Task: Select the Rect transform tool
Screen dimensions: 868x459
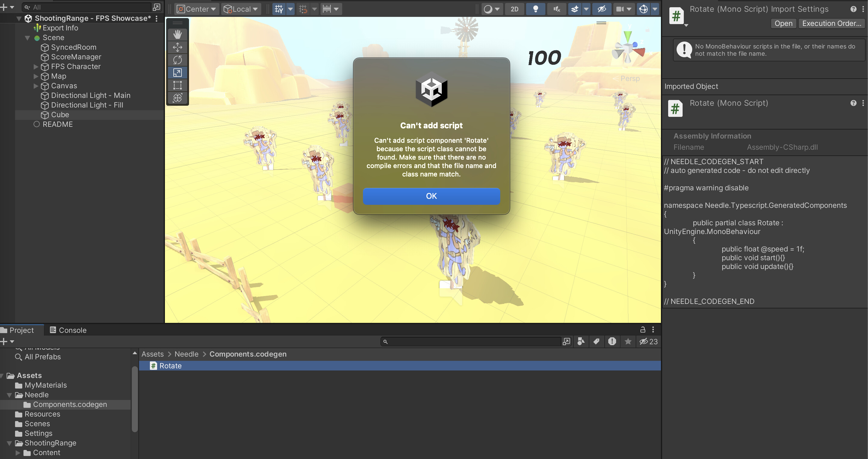Action: tap(177, 85)
